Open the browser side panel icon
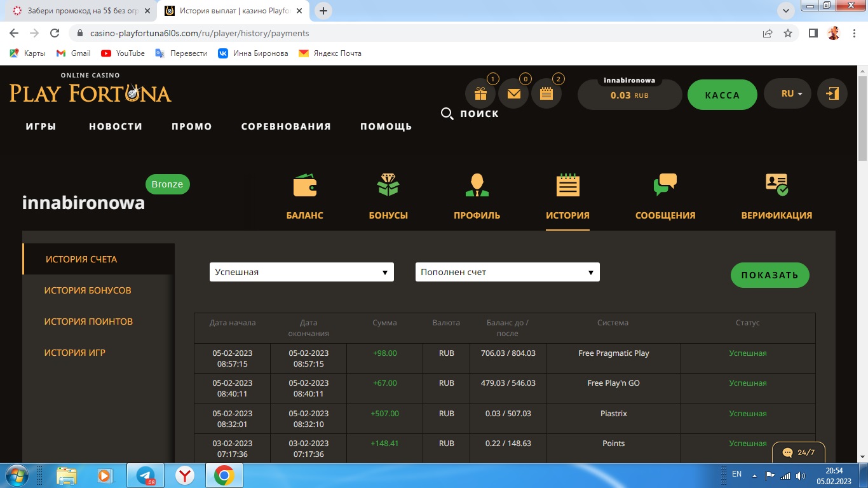The width and height of the screenshot is (868, 488). coord(813,33)
